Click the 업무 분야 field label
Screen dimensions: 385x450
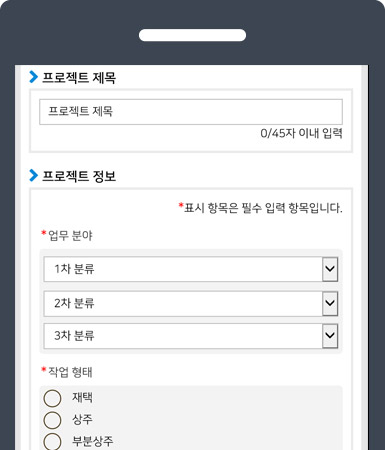point(70,236)
